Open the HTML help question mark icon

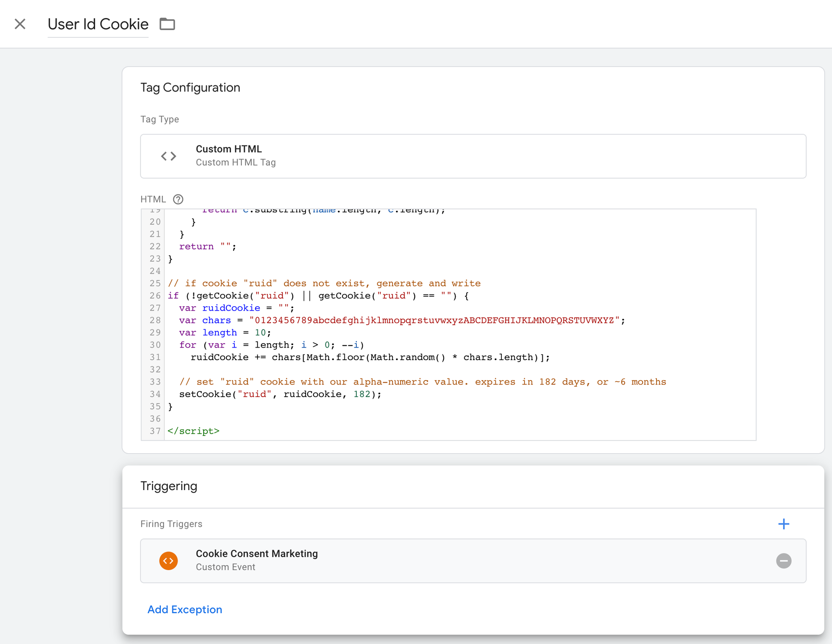point(178,199)
